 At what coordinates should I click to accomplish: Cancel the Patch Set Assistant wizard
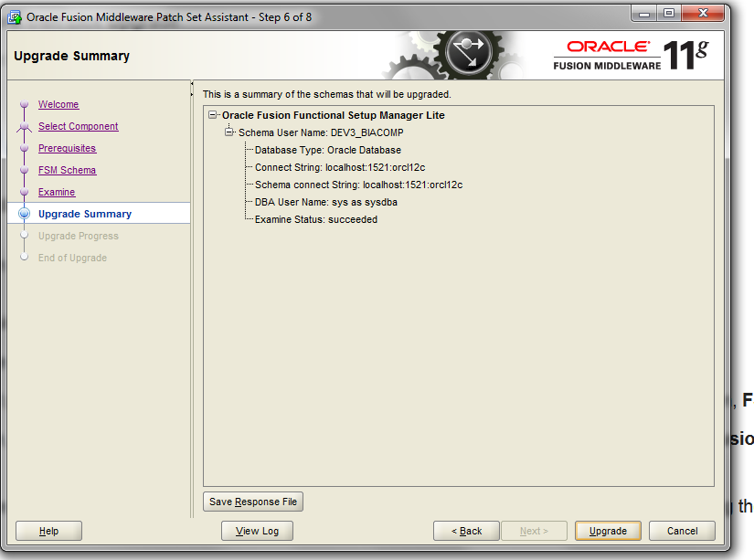682,531
